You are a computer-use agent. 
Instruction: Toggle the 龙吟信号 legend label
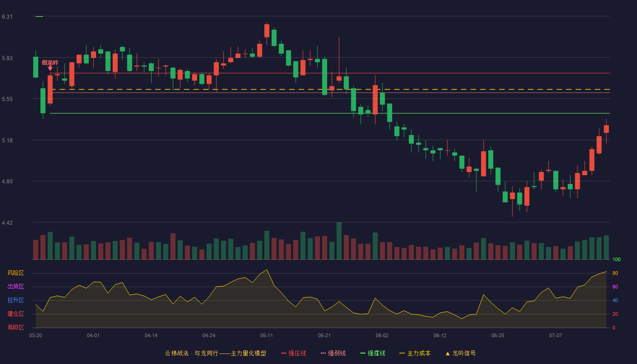(x=464, y=353)
